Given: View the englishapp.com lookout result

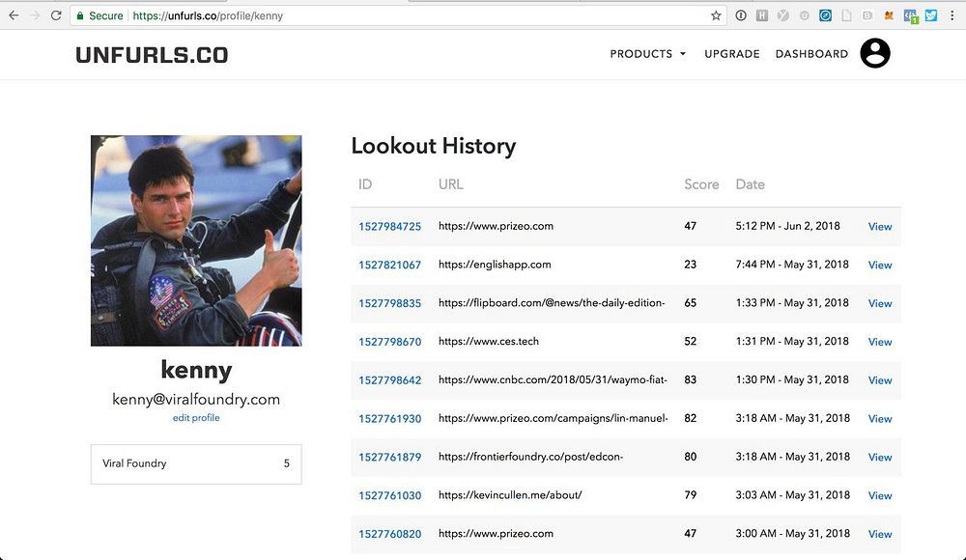Looking at the screenshot, I should [880, 265].
